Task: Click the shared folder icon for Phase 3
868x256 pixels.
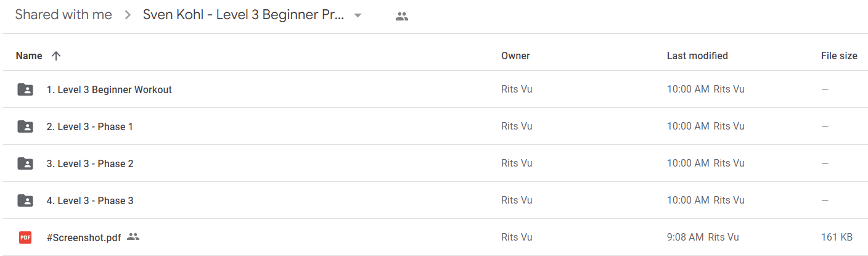Action: 25,200
